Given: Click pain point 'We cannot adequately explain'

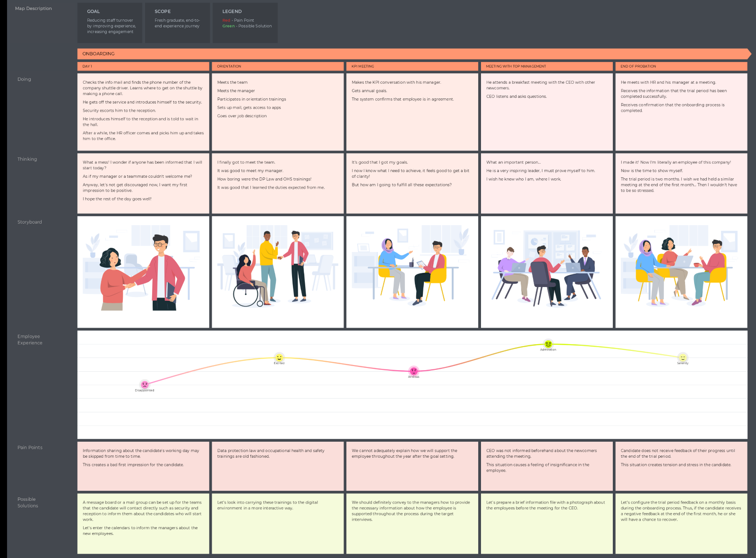Looking at the screenshot, I should click(x=412, y=466).
